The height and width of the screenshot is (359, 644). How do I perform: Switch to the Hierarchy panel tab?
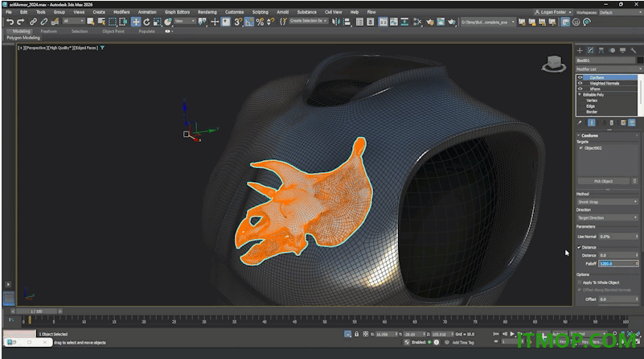(x=601, y=50)
